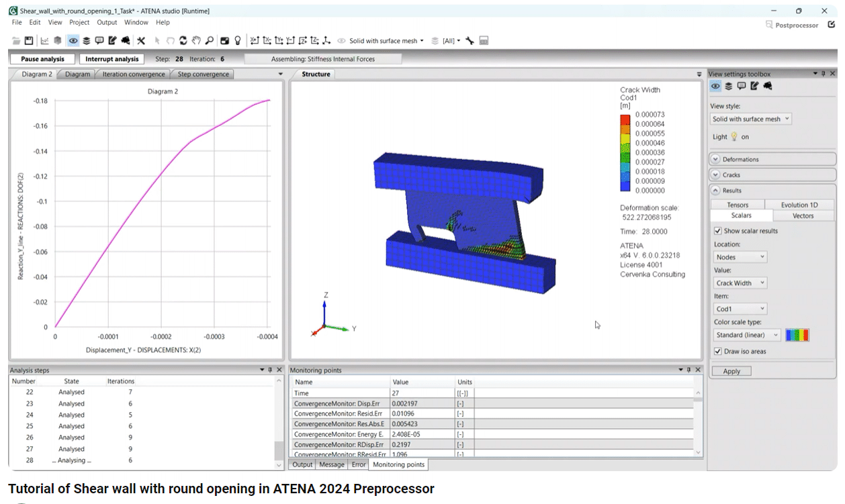Select the rotate view tool with circular arrows
845x504 pixels.
183,41
